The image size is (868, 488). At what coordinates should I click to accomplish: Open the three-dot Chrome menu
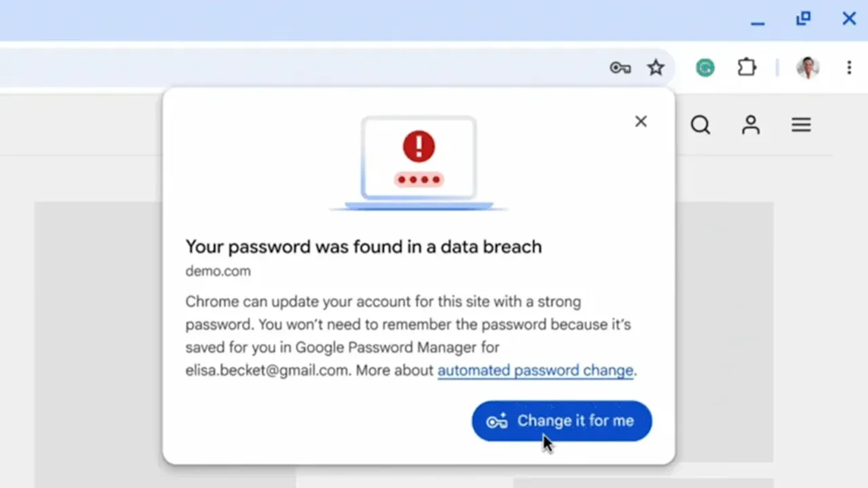[x=849, y=67]
